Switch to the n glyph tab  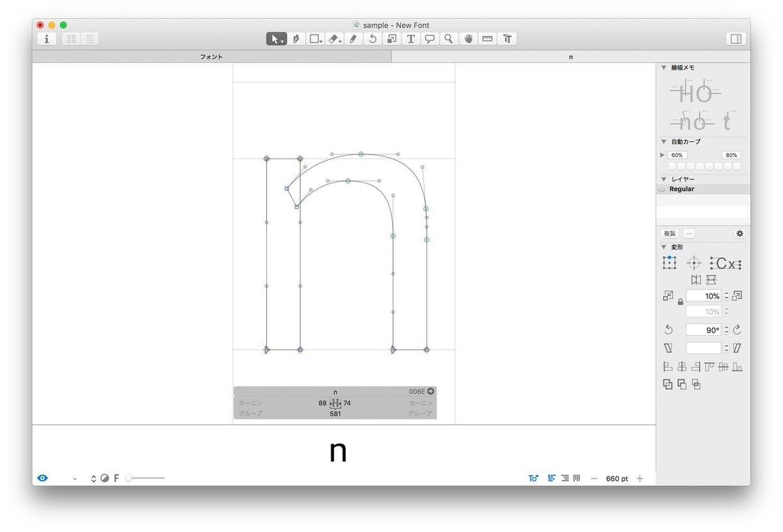[571, 57]
